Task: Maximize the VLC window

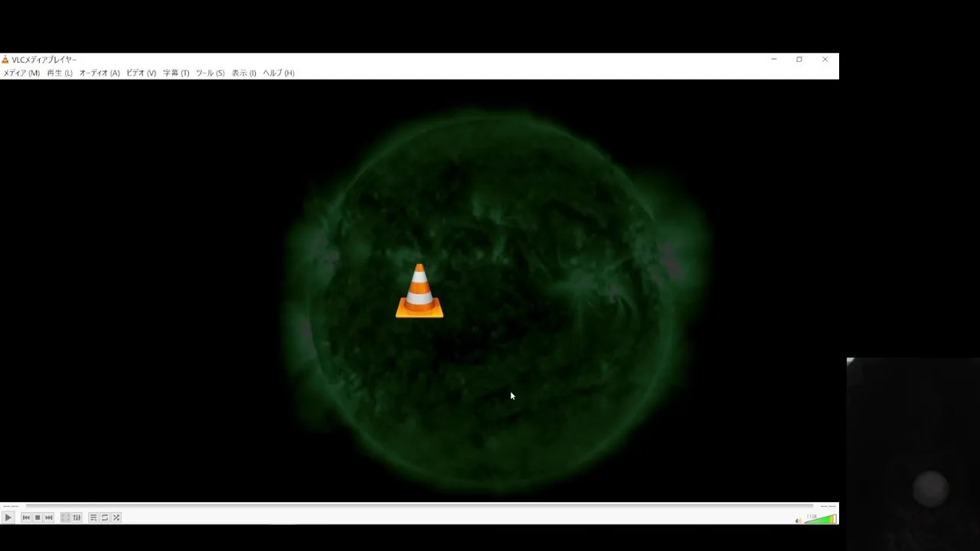Action: pos(799,59)
